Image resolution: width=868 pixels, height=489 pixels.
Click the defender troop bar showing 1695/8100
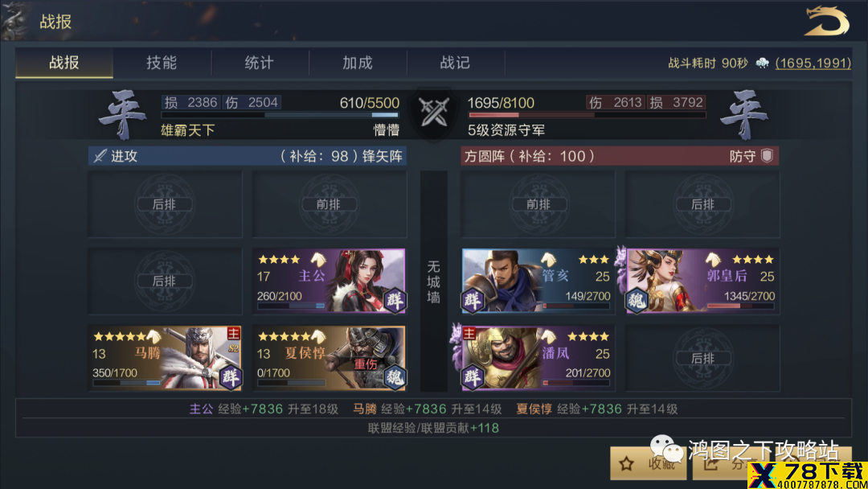587,115
